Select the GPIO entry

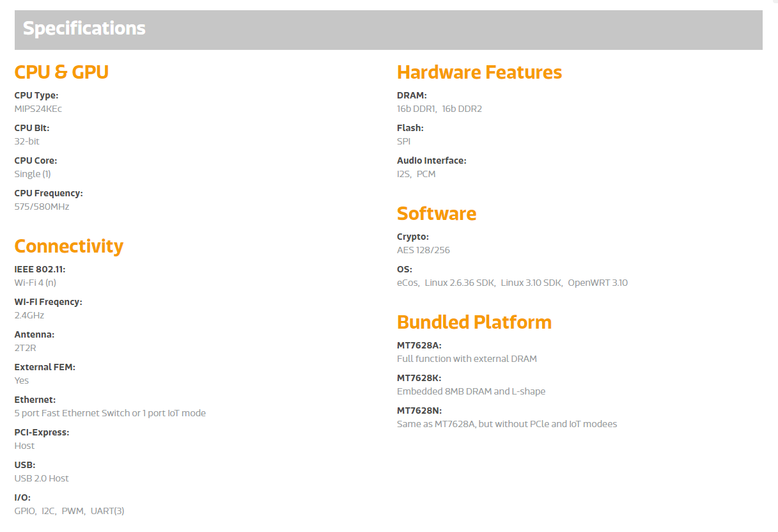pos(25,511)
